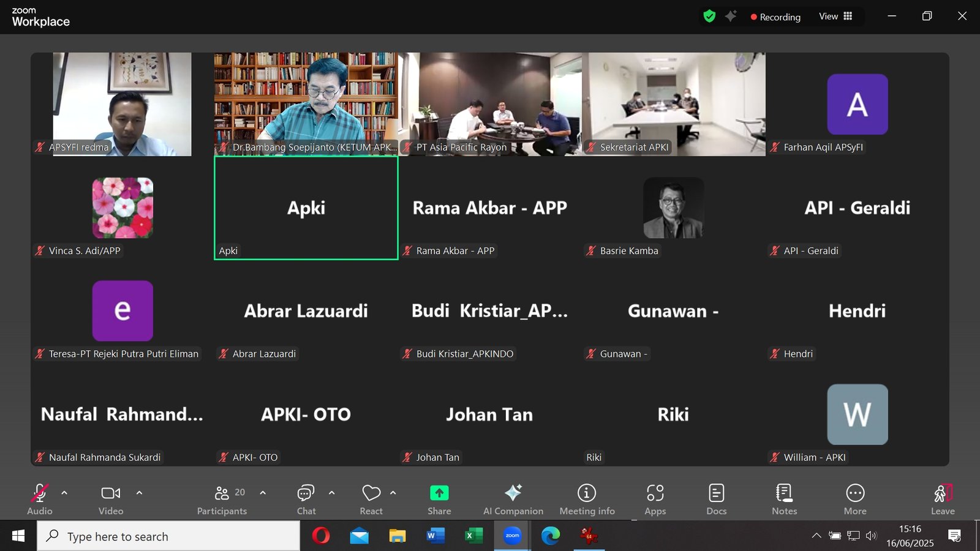Image resolution: width=980 pixels, height=551 pixels.
Task: Open Zoom Apps
Action: [x=655, y=499]
